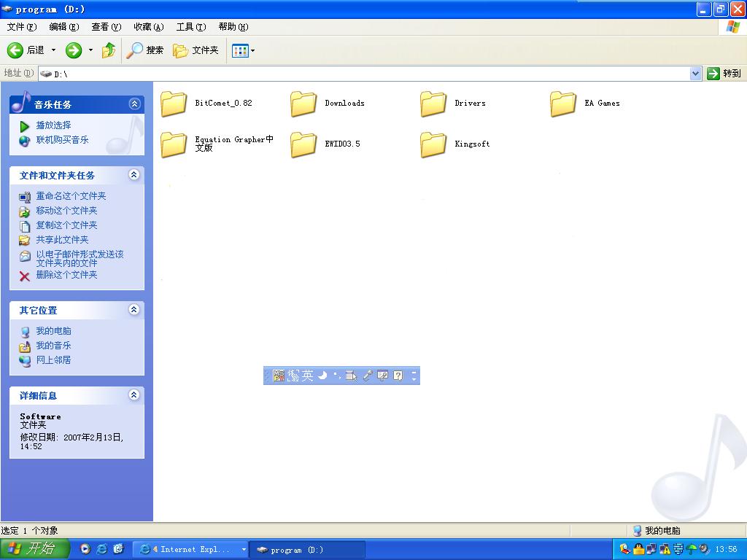Image resolution: width=747 pixels, height=560 pixels.
Task: Select the Downloads folder icon
Action: (x=303, y=104)
